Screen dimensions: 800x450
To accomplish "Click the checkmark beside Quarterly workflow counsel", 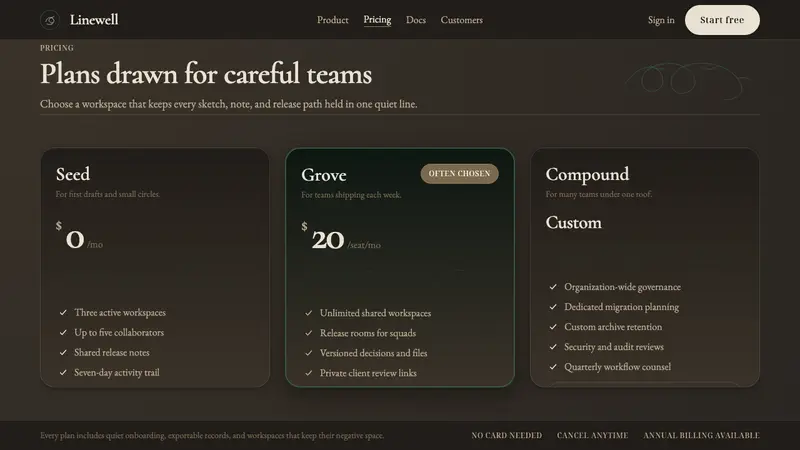I will (553, 367).
